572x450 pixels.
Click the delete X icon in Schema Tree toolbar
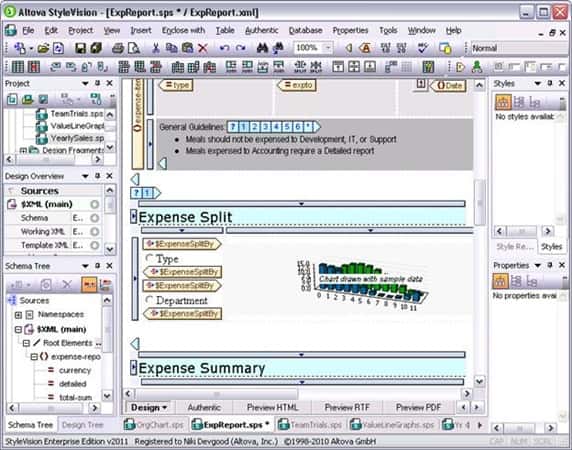coord(67,284)
